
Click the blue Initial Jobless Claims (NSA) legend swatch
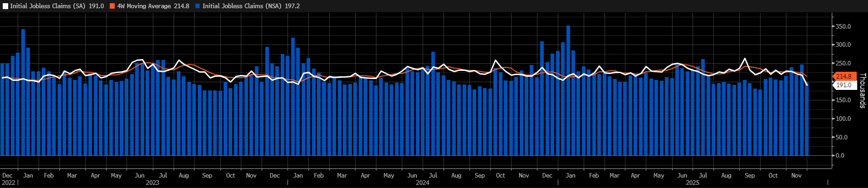[198, 6]
